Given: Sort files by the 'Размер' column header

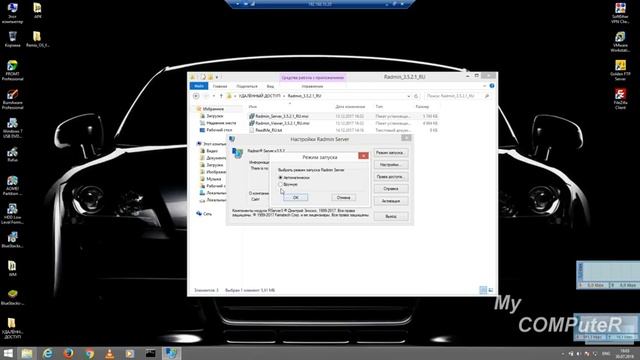Looking at the screenshot, I should pos(422,107).
